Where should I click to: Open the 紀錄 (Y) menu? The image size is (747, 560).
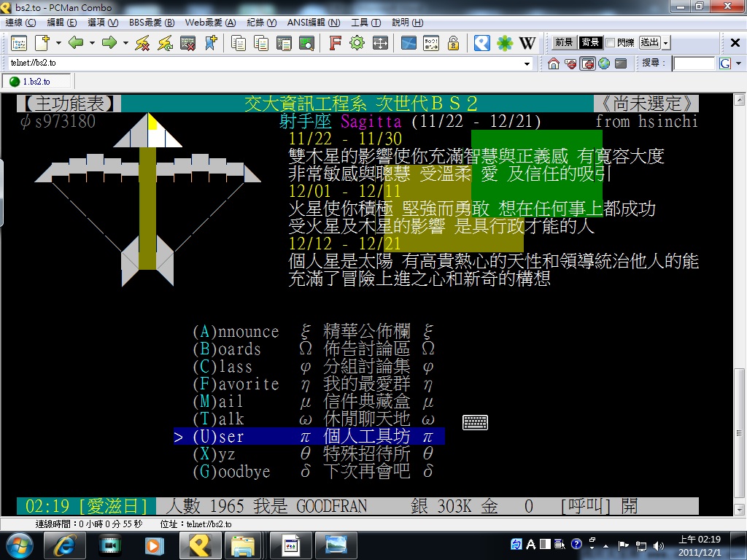pos(262,23)
